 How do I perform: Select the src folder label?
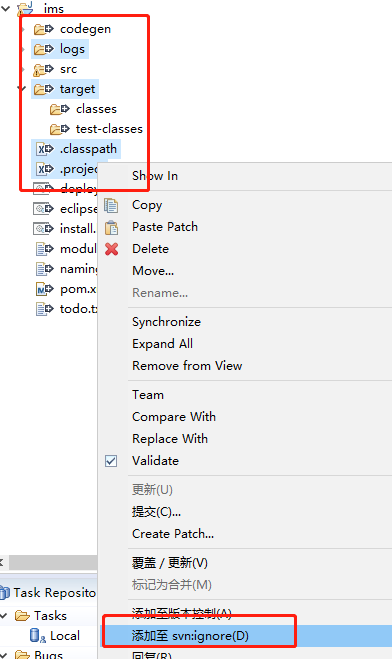click(x=68, y=69)
